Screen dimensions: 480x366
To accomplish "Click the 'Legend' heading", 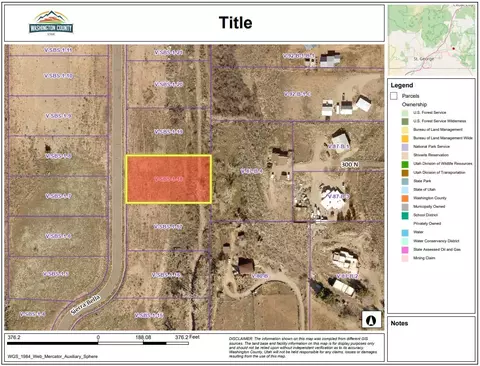I will click(402, 85).
